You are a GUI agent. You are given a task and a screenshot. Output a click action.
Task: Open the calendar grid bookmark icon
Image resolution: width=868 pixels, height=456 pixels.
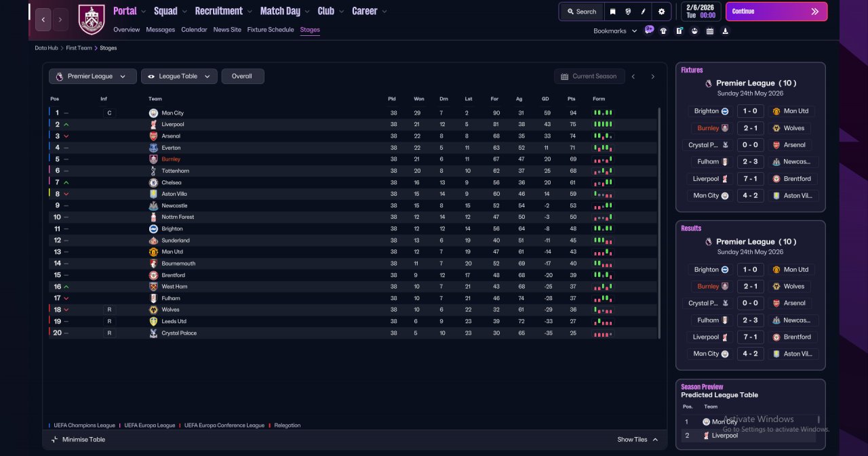point(710,30)
